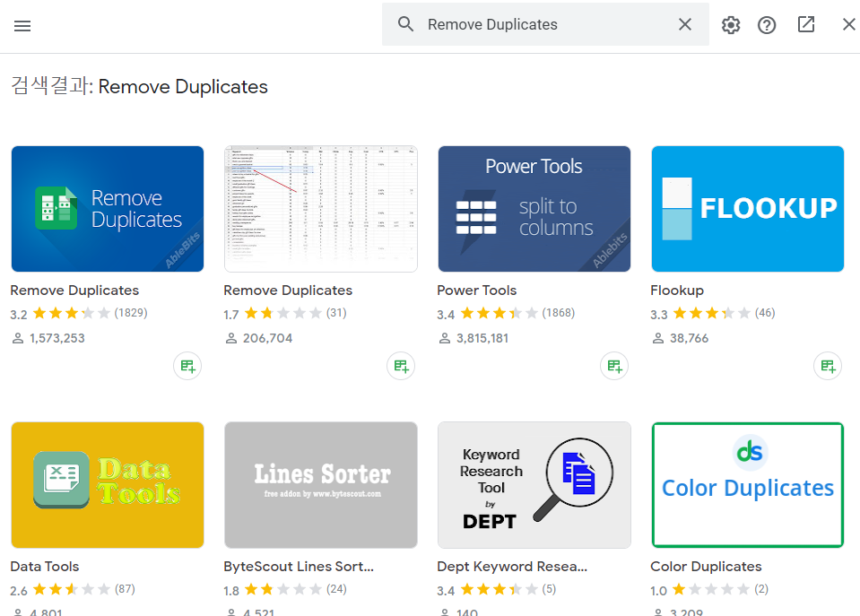Click the 3.2 star rating (1829)

(x=79, y=314)
